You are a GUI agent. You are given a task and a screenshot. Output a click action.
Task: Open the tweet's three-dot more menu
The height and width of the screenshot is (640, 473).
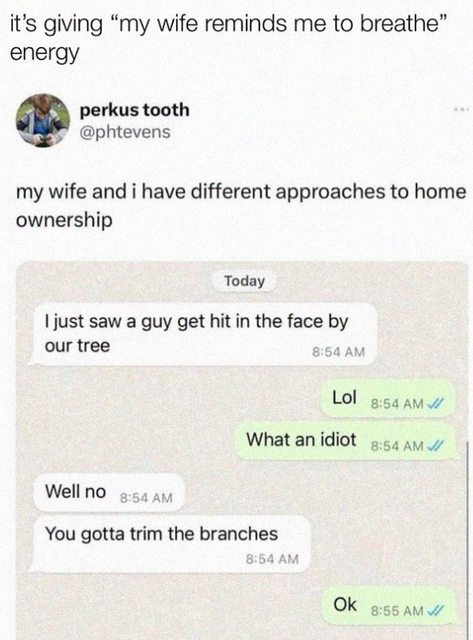click(x=461, y=109)
